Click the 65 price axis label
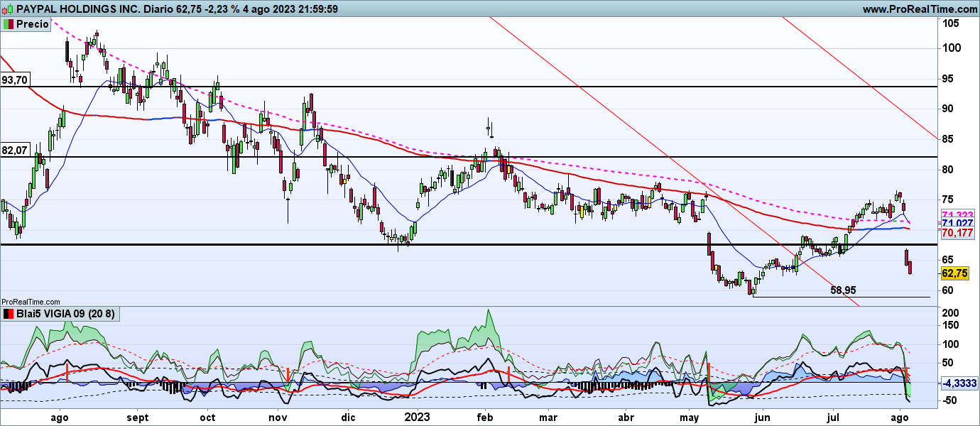This screenshot has width=980, height=426. tap(949, 260)
